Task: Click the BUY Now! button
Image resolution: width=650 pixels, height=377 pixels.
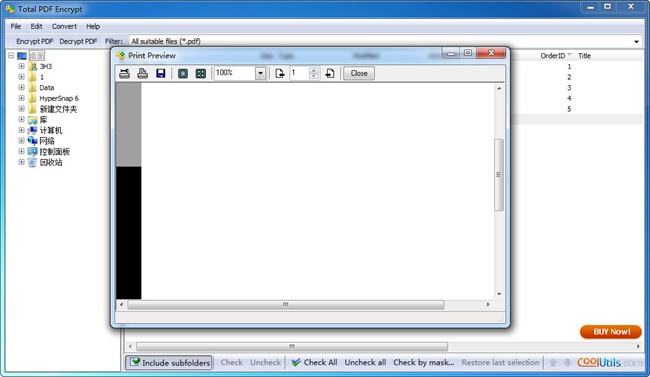Action: click(x=611, y=332)
